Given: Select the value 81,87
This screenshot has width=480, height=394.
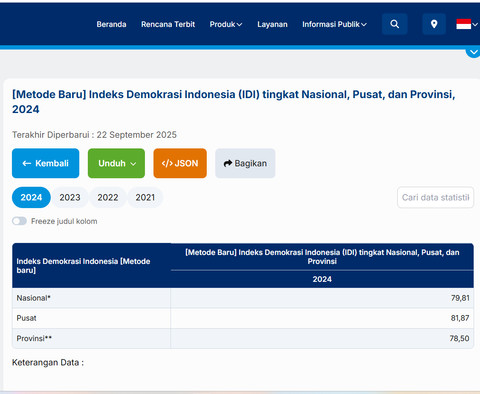Looking at the screenshot, I should (x=460, y=318).
